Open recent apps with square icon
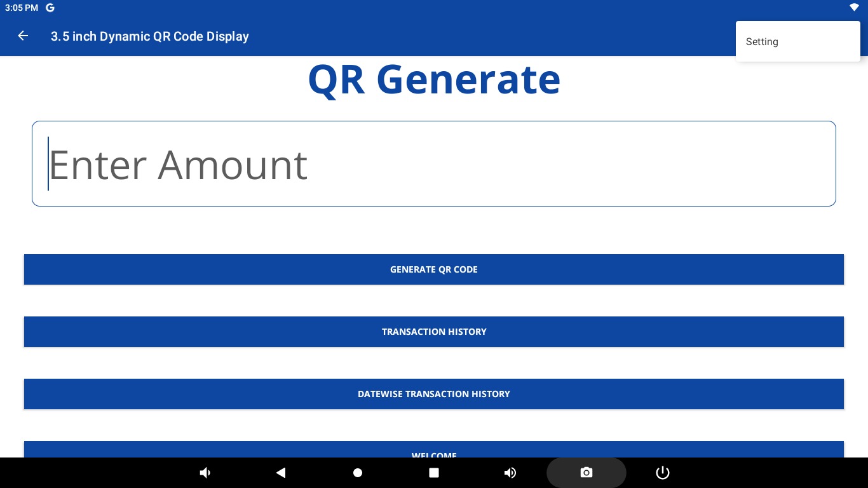The height and width of the screenshot is (488, 868). 434,473
